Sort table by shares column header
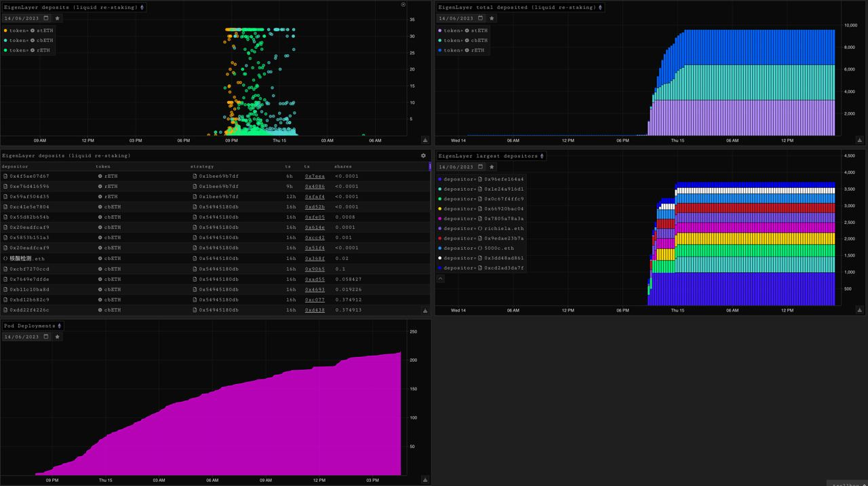This screenshot has height=486, width=868. pyautogui.click(x=343, y=166)
